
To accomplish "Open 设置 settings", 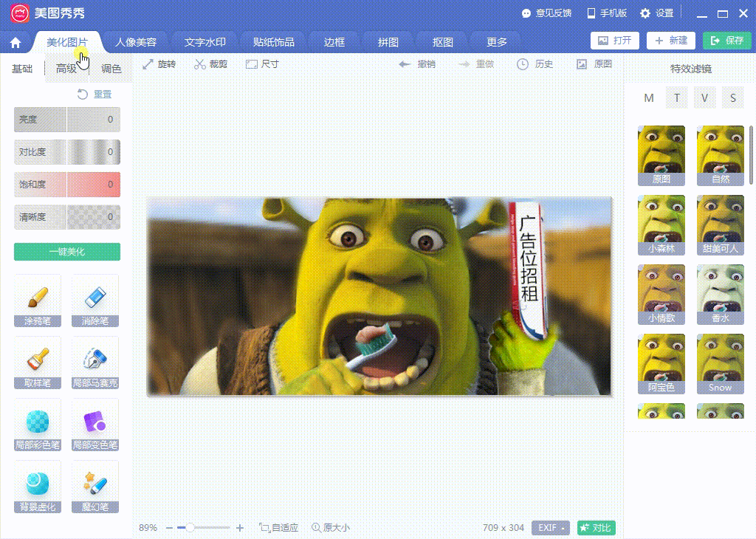I will (656, 13).
